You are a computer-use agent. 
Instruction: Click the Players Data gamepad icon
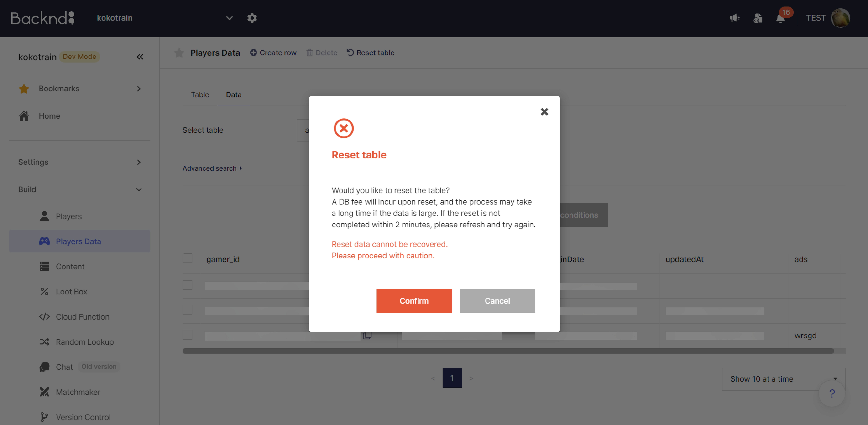coord(44,241)
